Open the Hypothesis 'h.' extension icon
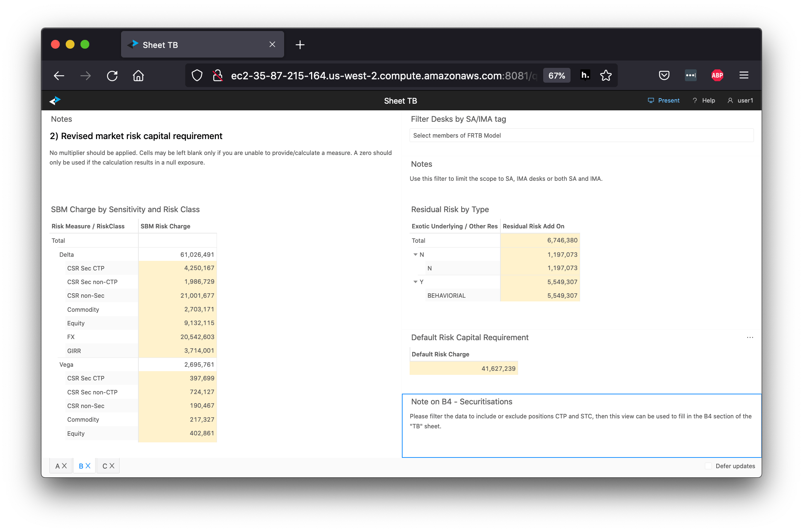This screenshot has height=532, width=803. (x=585, y=75)
